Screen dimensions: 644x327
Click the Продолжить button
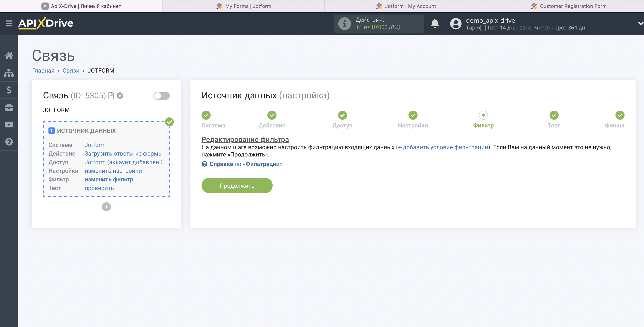click(x=237, y=185)
